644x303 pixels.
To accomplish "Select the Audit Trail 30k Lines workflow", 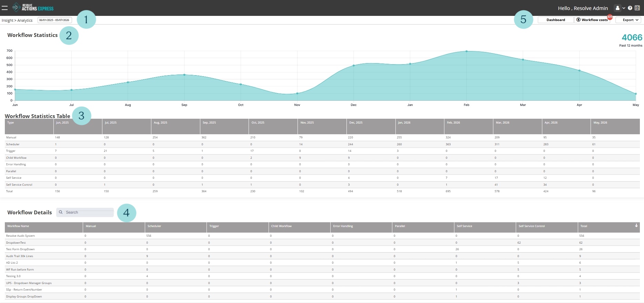I will [20, 256].
